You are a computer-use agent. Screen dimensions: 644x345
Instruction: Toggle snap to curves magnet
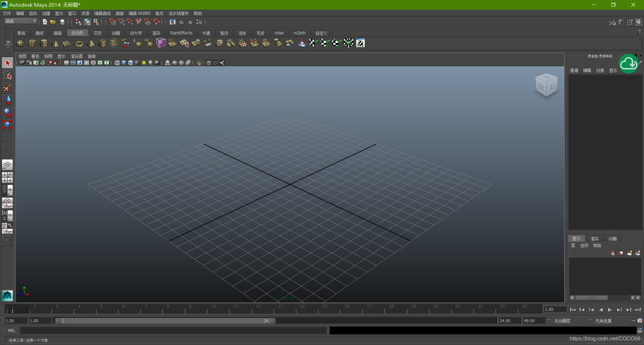(x=121, y=22)
